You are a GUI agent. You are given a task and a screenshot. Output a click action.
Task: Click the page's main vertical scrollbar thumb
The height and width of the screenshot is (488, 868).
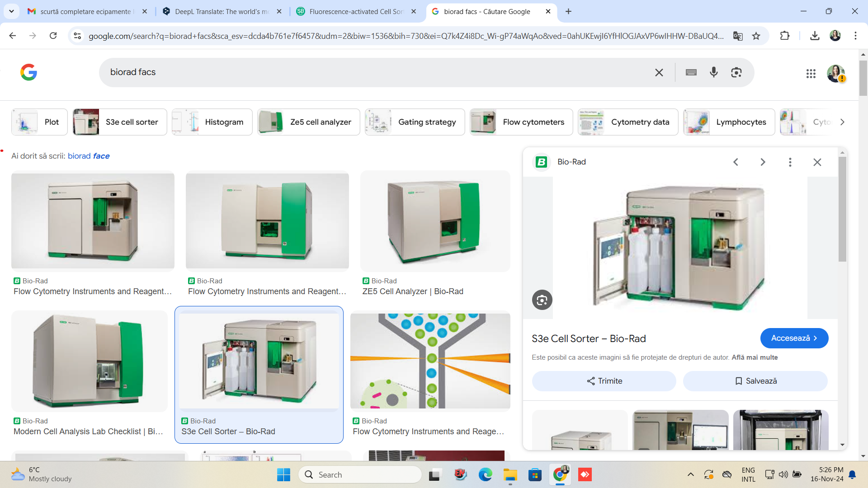863,78
